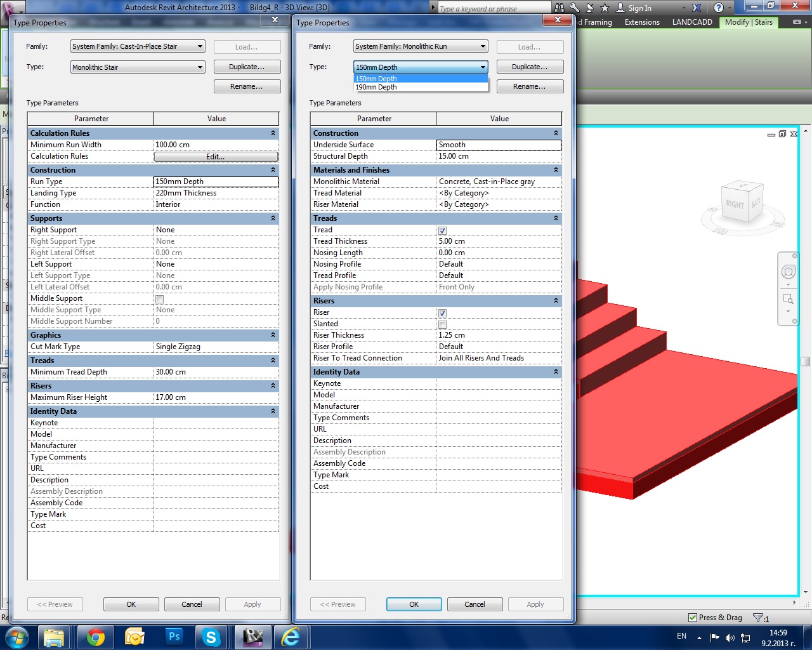Click the Edit... button for Calculation Rules
This screenshot has height=650, width=812.
[216, 157]
